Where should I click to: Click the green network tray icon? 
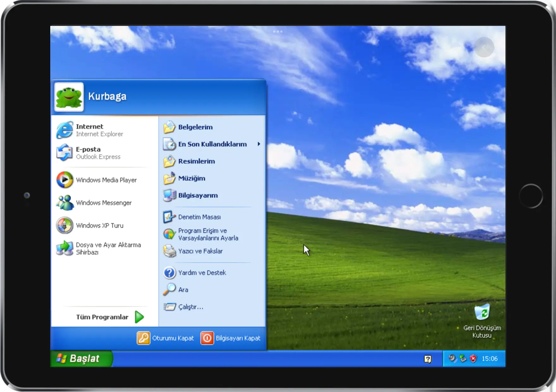click(x=463, y=359)
